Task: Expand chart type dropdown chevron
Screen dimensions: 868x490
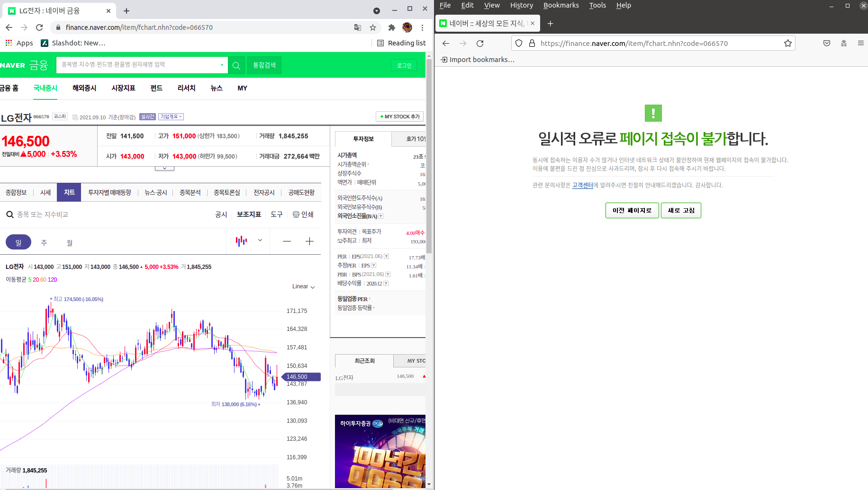Action: pyautogui.click(x=260, y=241)
